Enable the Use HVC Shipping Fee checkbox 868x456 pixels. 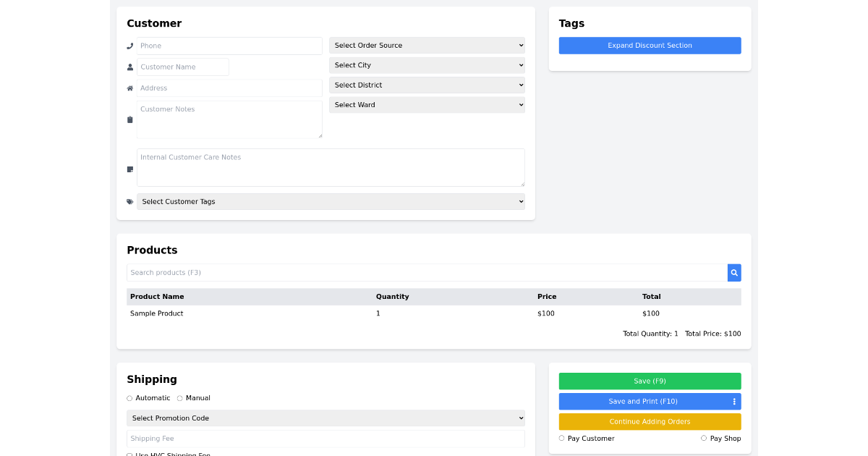tap(129, 454)
